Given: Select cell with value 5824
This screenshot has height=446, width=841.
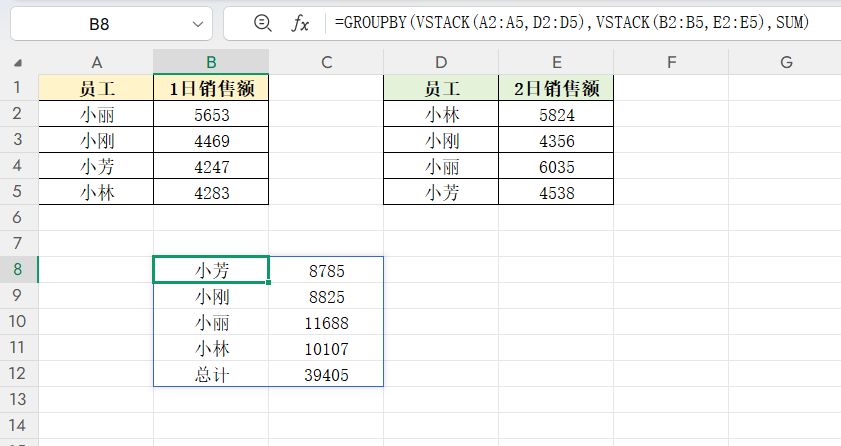Looking at the screenshot, I should tap(556, 114).
